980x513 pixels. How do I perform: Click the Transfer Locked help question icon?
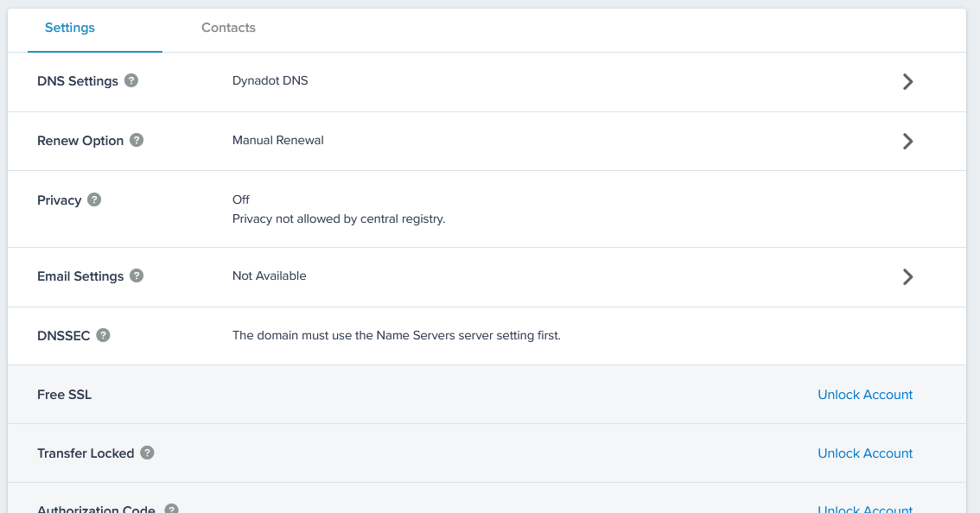point(147,453)
